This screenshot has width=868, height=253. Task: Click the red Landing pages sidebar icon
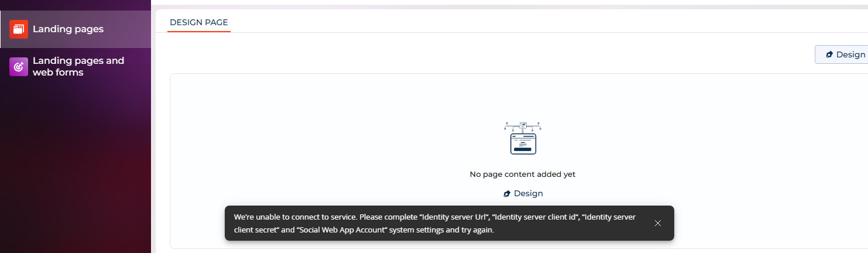pyautogui.click(x=19, y=29)
